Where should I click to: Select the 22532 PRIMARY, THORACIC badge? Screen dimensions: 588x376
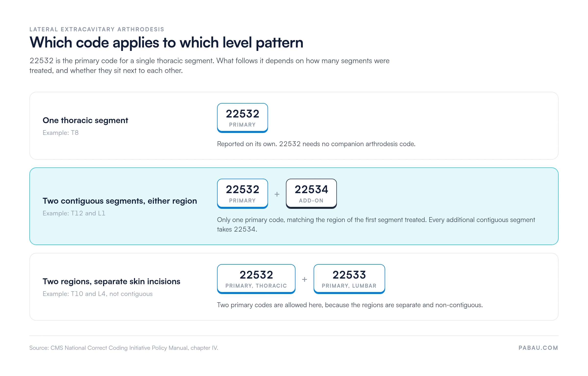click(x=256, y=279)
